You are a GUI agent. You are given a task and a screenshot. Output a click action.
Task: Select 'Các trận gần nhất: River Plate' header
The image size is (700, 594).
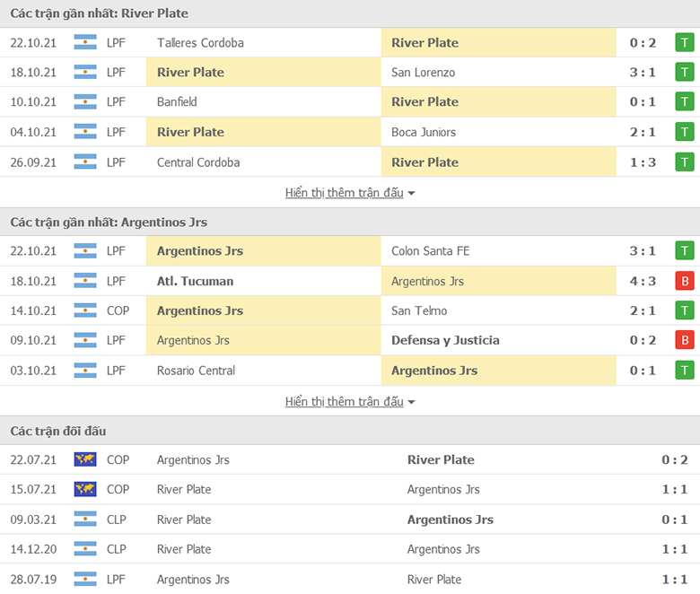(x=100, y=13)
